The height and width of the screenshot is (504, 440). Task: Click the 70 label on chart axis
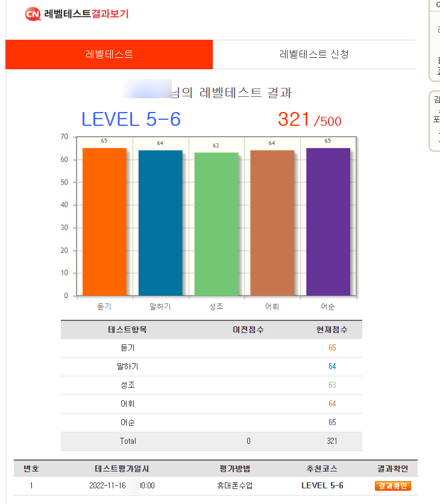(64, 137)
